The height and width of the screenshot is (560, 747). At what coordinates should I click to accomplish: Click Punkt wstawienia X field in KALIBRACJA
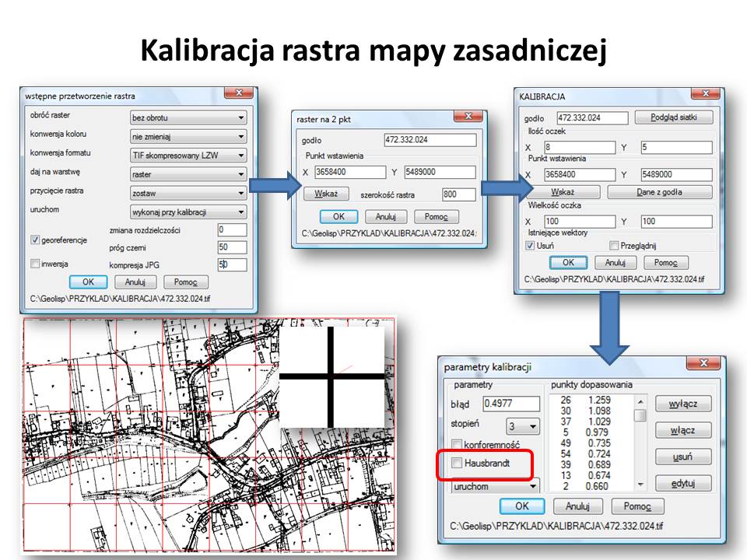(580, 175)
